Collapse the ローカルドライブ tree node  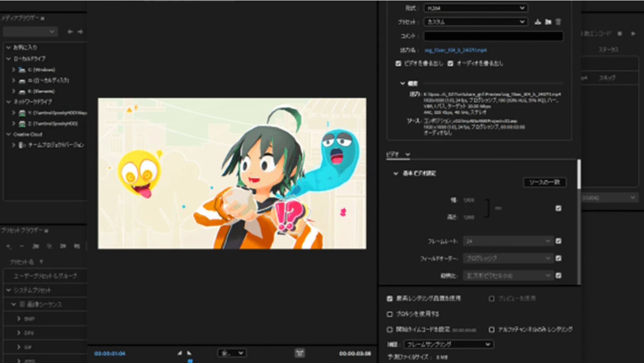click(x=8, y=59)
